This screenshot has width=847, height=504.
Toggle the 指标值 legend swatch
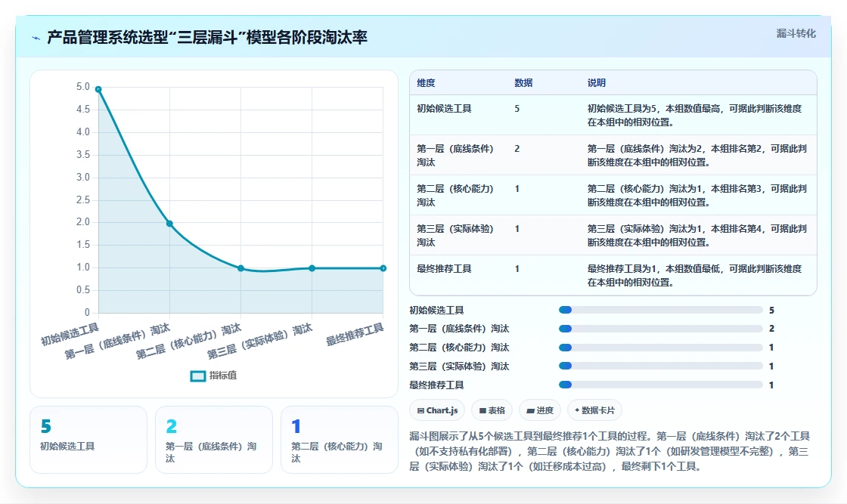197,376
